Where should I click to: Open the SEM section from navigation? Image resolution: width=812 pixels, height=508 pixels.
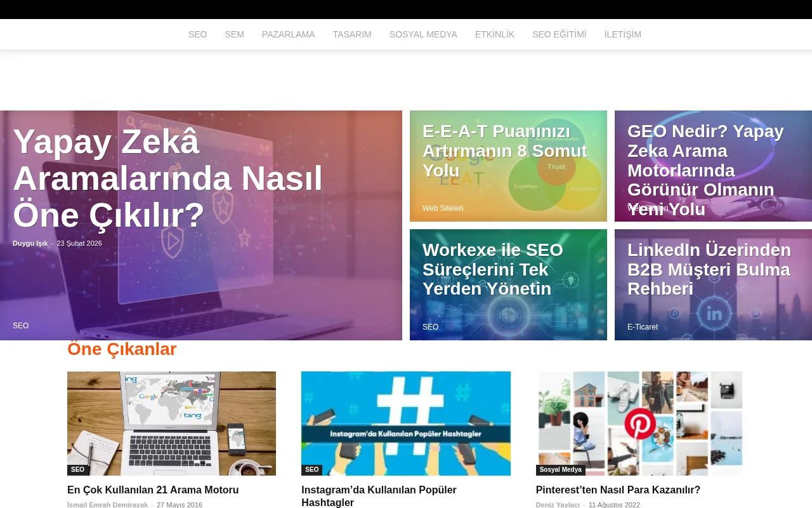[x=234, y=34]
